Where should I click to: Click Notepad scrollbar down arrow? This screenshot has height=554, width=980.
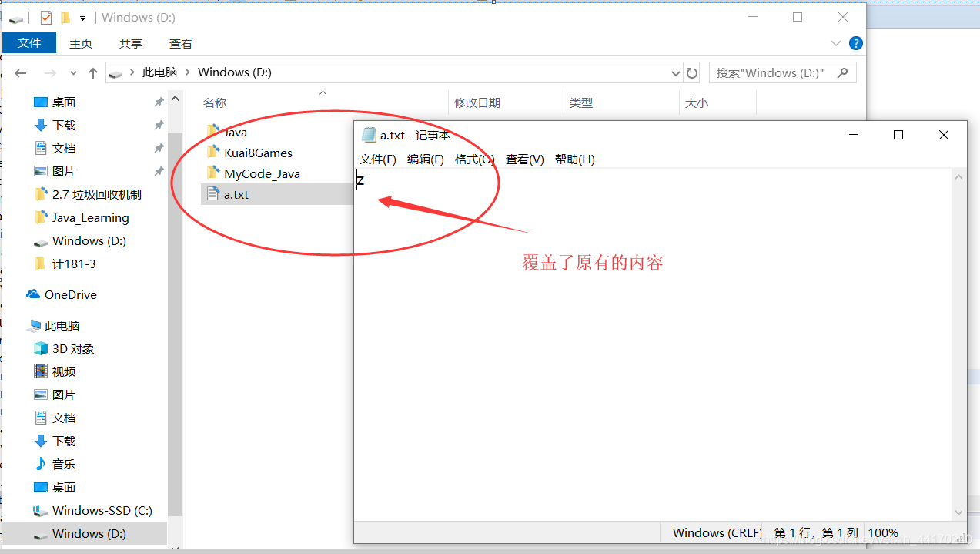point(959,512)
